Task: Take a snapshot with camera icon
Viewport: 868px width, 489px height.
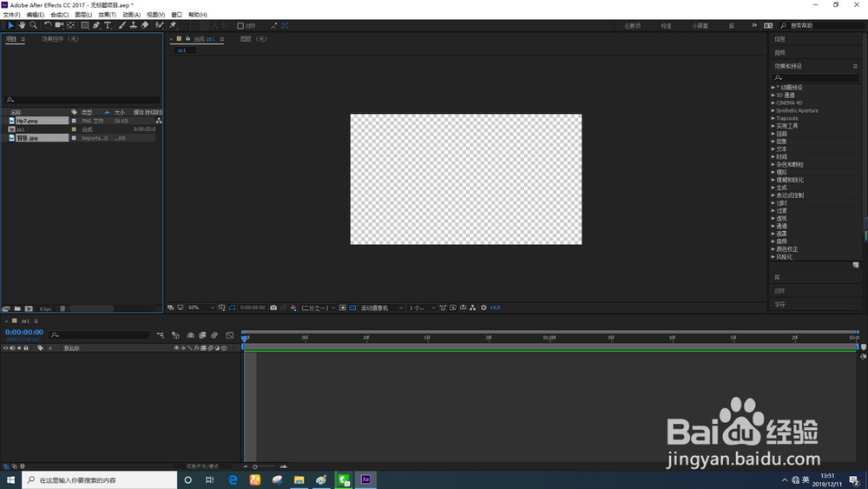Action: click(x=273, y=308)
